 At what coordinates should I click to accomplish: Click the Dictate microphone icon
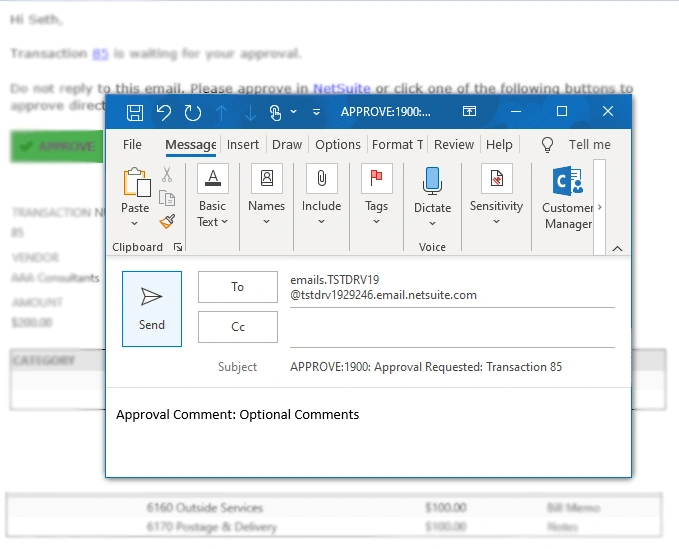(432, 181)
